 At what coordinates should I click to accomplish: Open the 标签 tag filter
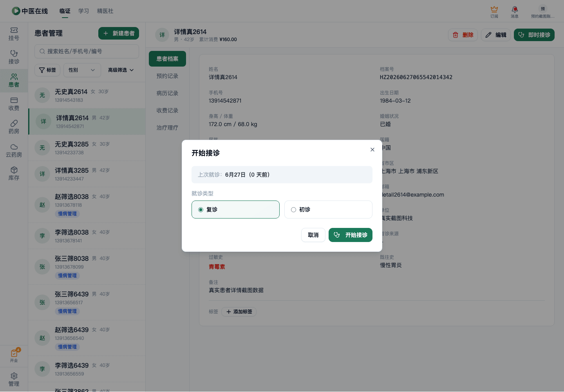click(x=47, y=70)
